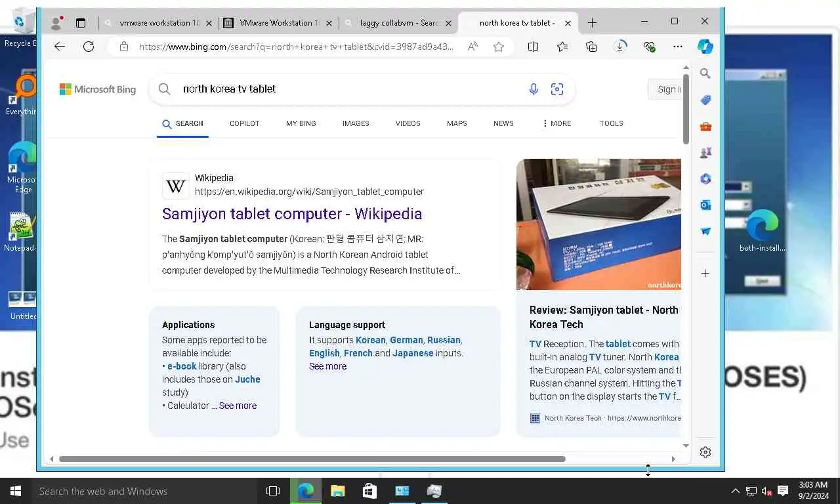Open the Collections icon in toolbar
Viewport: 840px width, 504px height.
click(x=591, y=47)
